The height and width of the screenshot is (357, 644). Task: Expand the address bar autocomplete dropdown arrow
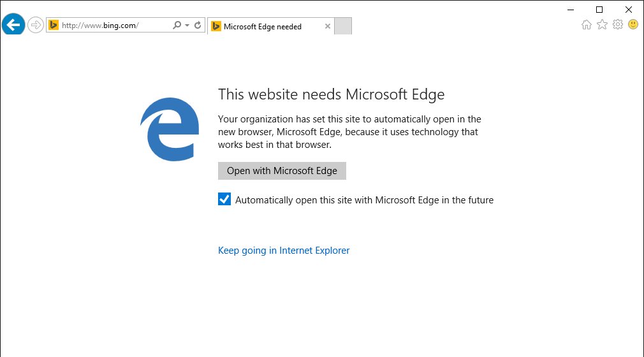[187, 25]
